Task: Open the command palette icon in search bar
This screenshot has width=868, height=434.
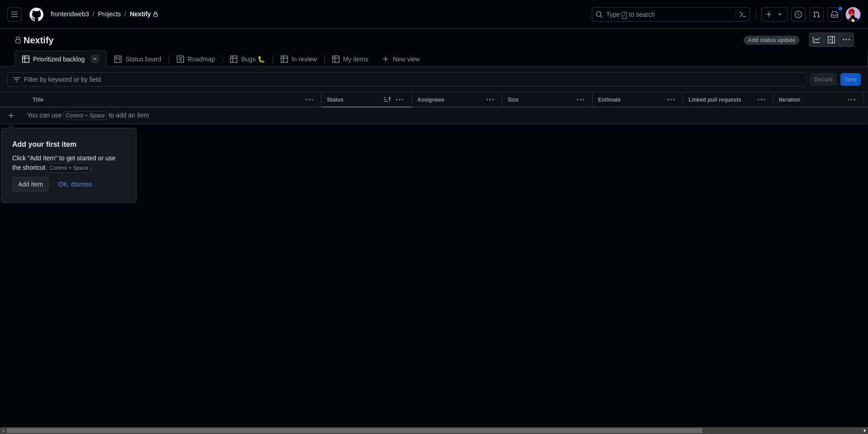Action: [x=743, y=14]
